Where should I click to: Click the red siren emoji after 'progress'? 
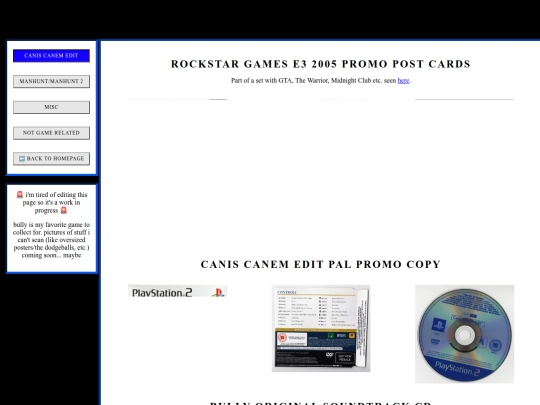click(x=64, y=210)
